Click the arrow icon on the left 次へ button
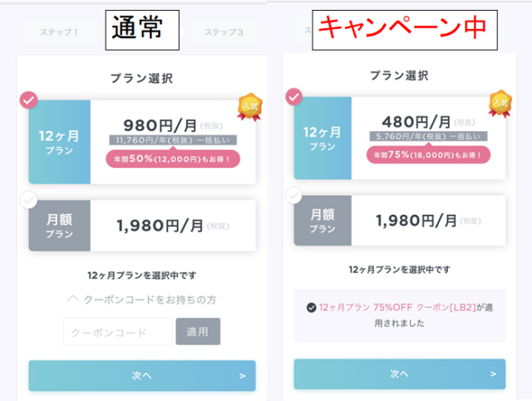Image resolution: width=532 pixels, height=401 pixels. [242, 376]
